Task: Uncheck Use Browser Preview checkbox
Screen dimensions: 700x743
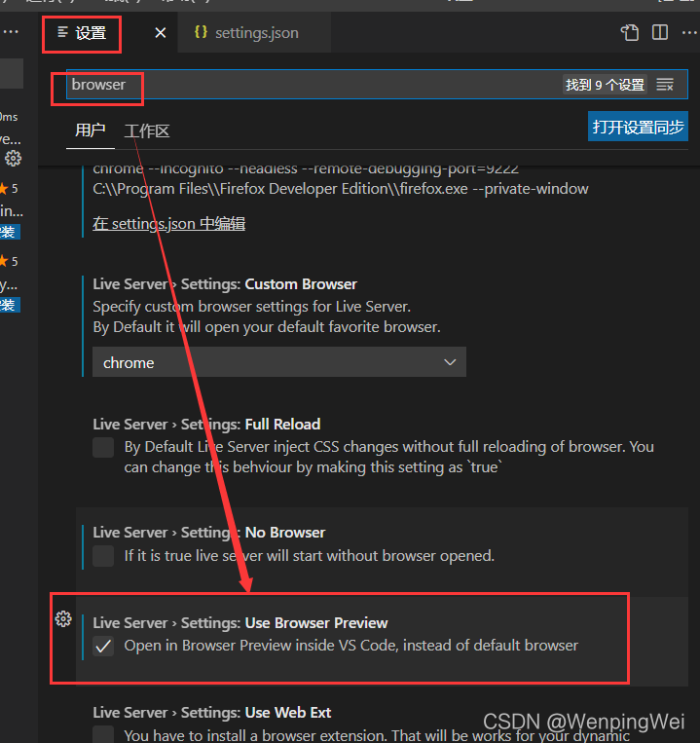Action: point(103,646)
